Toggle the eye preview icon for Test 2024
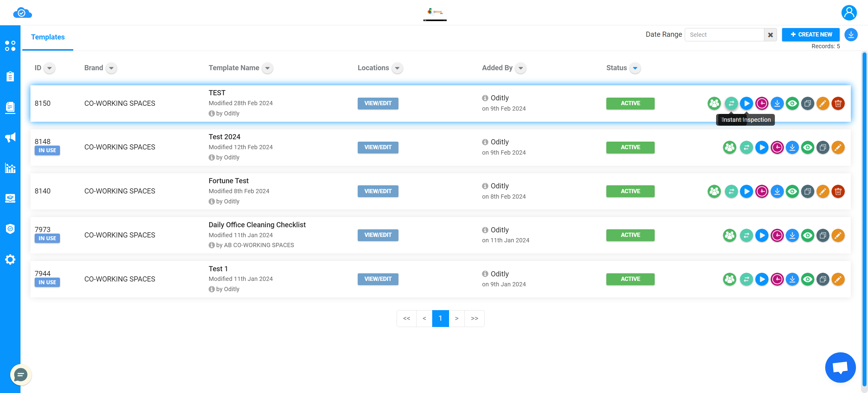Viewport: 868px width, 393px height. pyautogui.click(x=807, y=147)
